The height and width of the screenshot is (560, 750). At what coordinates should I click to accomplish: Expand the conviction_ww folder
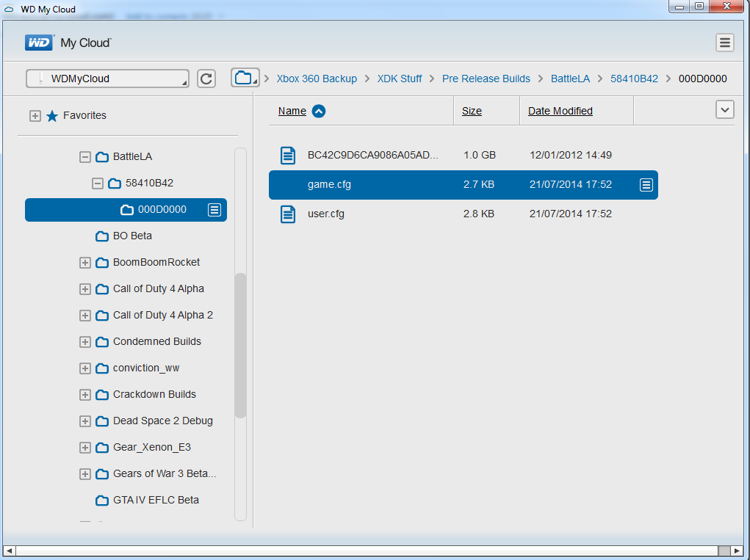coord(85,368)
